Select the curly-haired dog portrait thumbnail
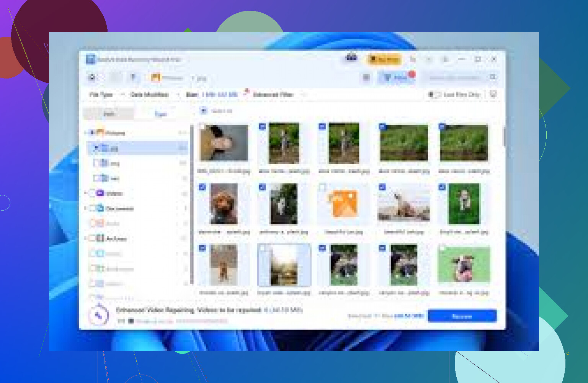 click(x=224, y=204)
